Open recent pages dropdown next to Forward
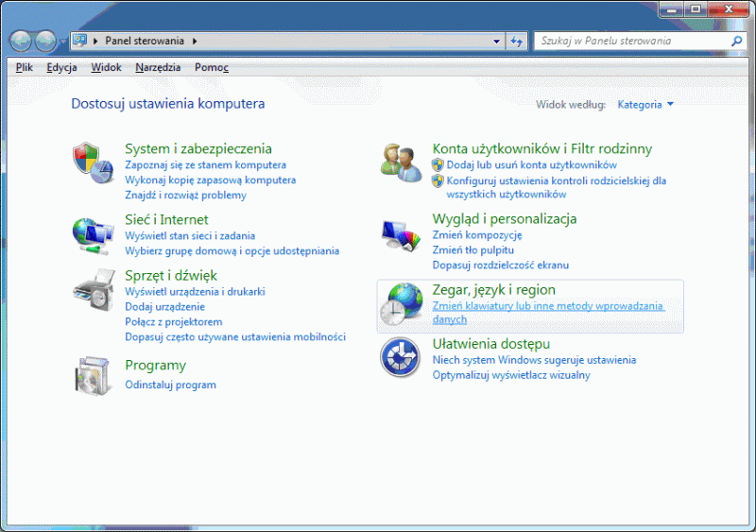The height and width of the screenshot is (532, 756). tap(62, 42)
